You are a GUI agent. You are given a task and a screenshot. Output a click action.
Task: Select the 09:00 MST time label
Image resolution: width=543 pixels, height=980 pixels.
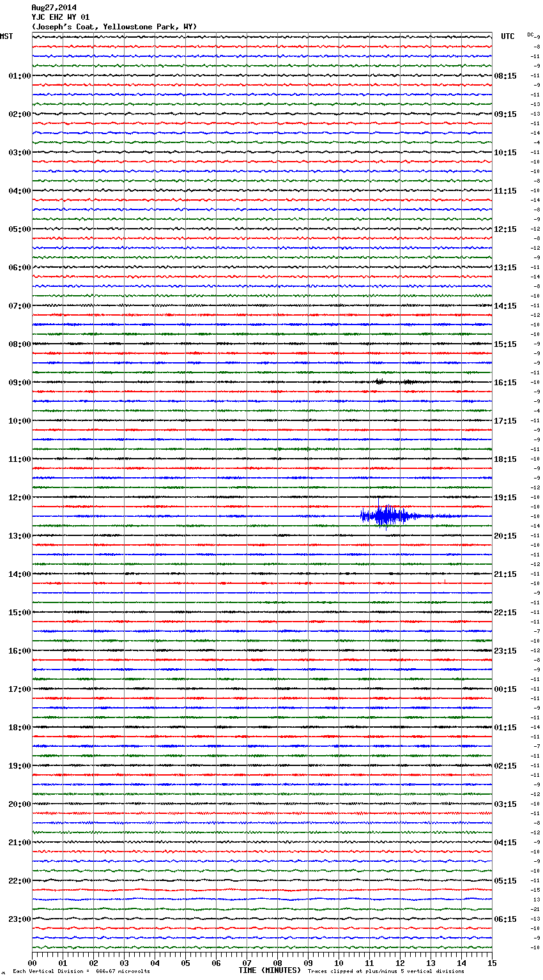coord(20,383)
